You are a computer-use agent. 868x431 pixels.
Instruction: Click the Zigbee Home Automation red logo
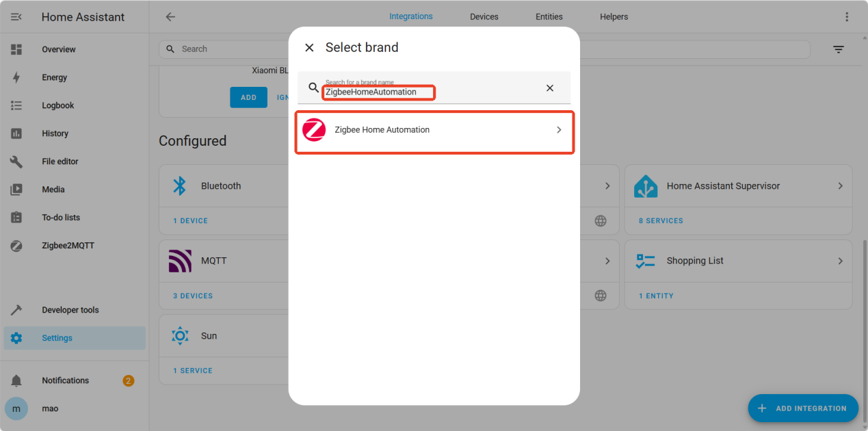click(x=314, y=130)
